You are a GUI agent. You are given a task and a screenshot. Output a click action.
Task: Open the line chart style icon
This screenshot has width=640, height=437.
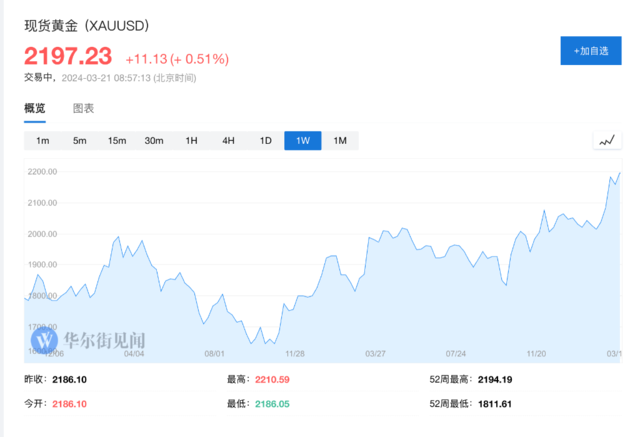[x=607, y=141]
